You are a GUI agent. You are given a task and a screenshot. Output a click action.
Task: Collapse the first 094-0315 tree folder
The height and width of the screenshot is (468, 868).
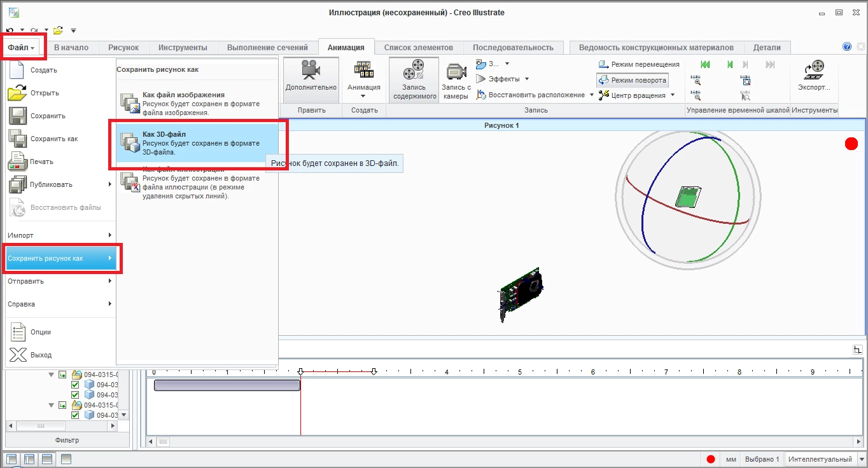[x=52, y=375]
